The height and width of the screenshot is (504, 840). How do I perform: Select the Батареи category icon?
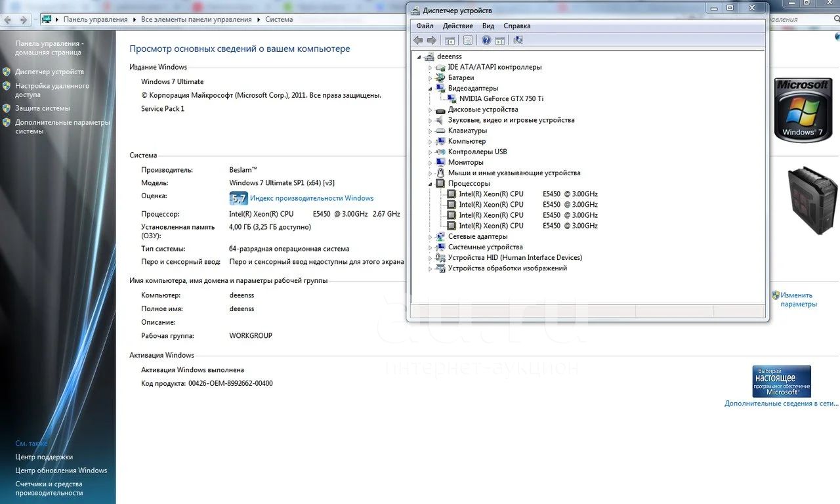[440, 77]
